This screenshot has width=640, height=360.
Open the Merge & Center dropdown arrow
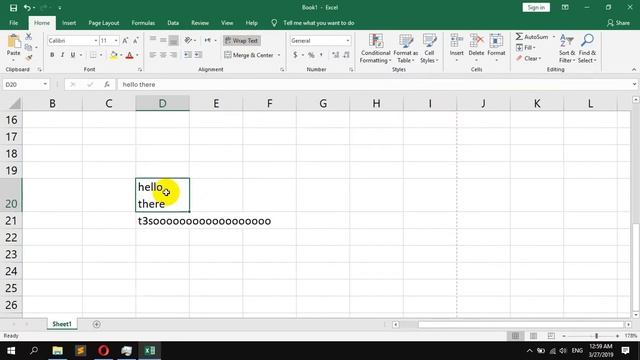pyautogui.click(x=279, y=55)
